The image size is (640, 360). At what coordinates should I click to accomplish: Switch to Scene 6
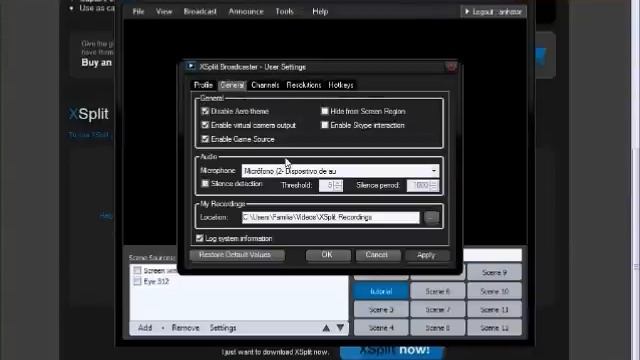(x=438, y=291)
